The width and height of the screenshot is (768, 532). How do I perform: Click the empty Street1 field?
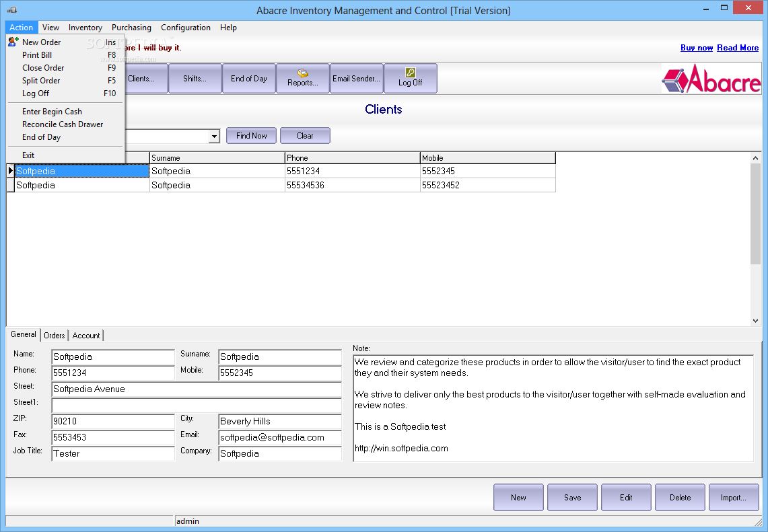[x=197, y=406]
